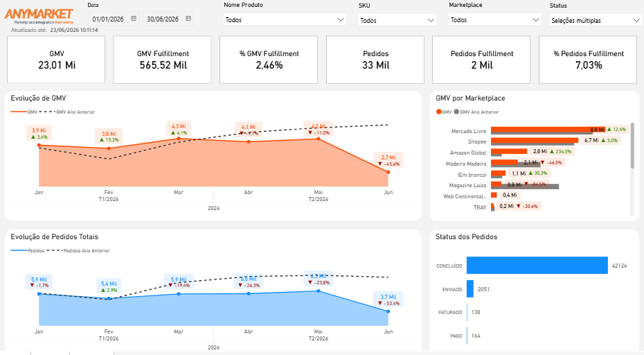Image resolution: width=644 pixels, height=355 pixels.
Task: Click the FATURADO status label
Action: 450,313
